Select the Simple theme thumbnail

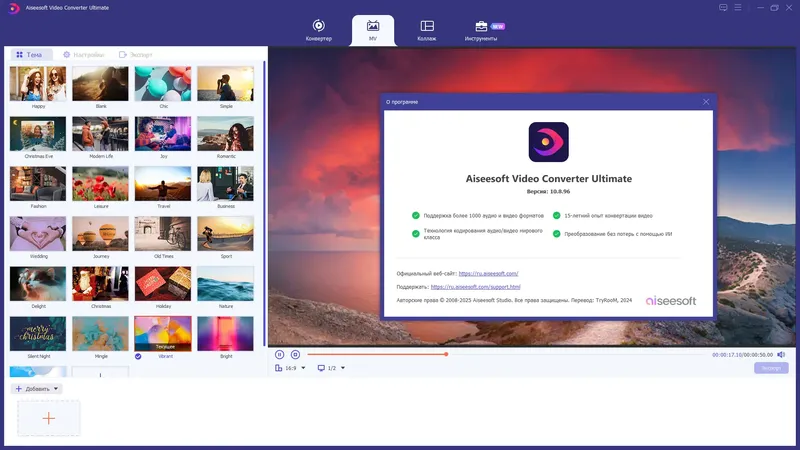pos(226,84)
